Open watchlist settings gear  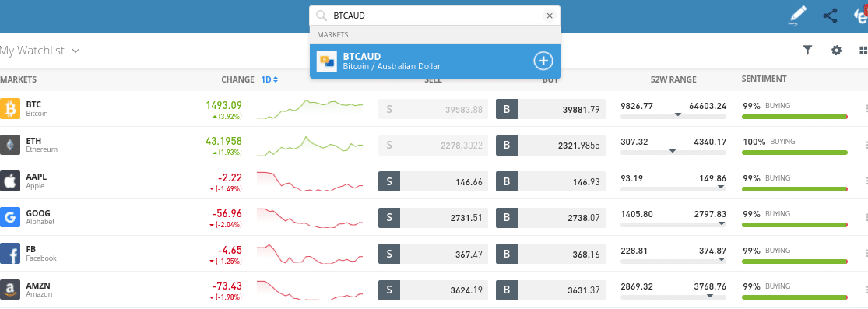point(836,51)
